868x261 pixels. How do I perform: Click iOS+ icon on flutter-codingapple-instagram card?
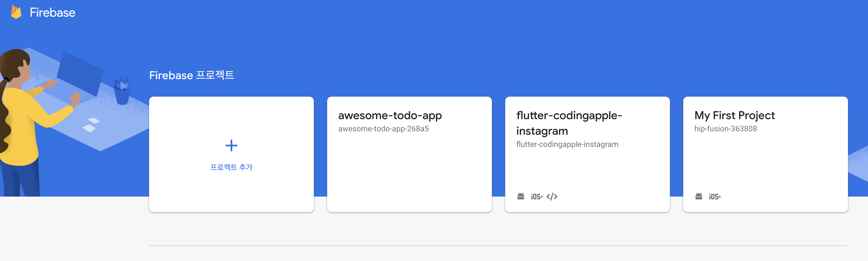537,196
